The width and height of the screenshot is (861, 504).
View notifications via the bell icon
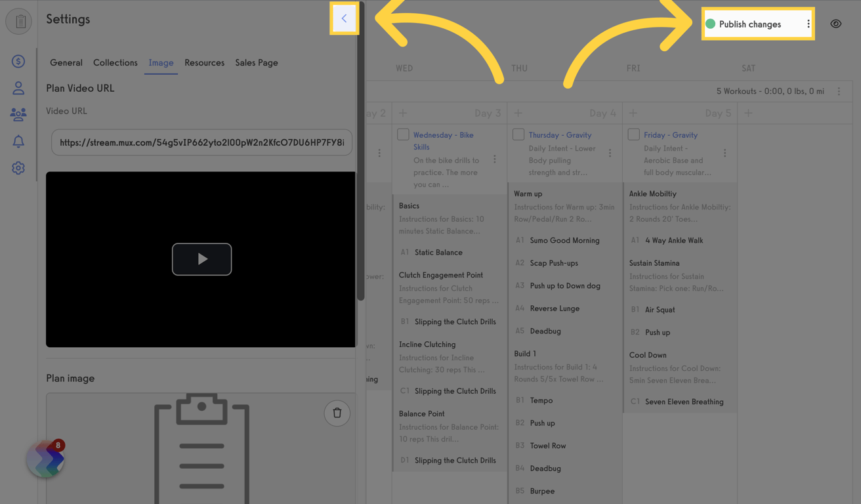[18, 140]
